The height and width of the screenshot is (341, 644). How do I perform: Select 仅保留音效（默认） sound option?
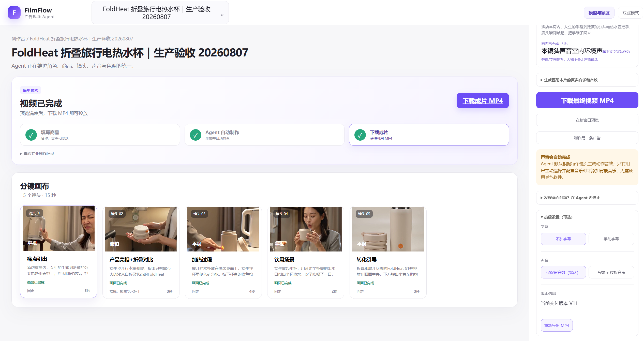pos(563,272)
